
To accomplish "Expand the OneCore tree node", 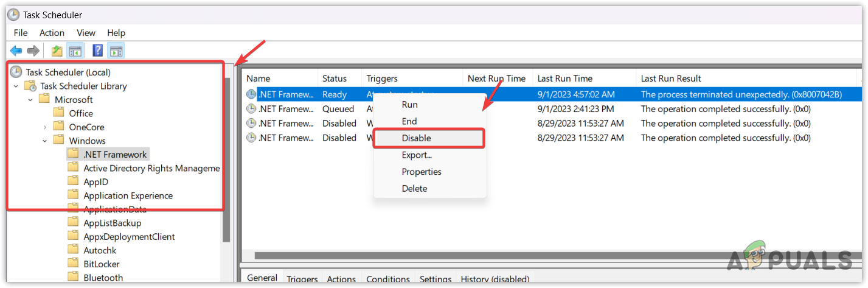I will click(45, 127).
